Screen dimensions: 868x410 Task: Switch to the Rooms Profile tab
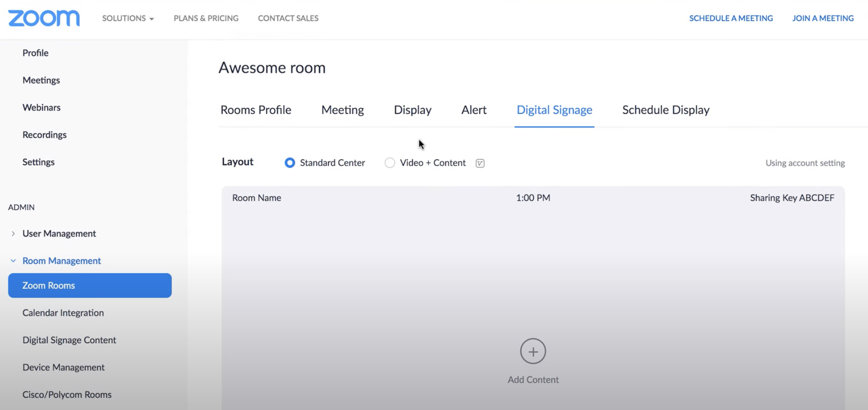tap(256, 110)
